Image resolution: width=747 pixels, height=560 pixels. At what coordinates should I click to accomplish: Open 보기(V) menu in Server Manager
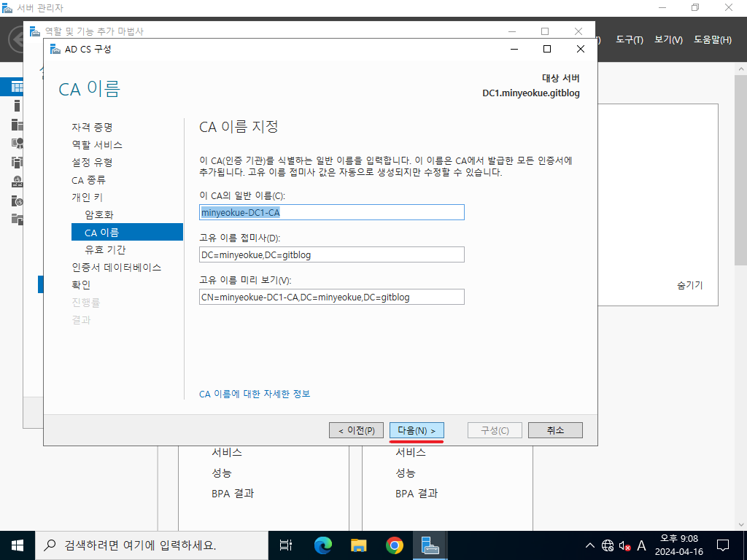tap(668, 39)
